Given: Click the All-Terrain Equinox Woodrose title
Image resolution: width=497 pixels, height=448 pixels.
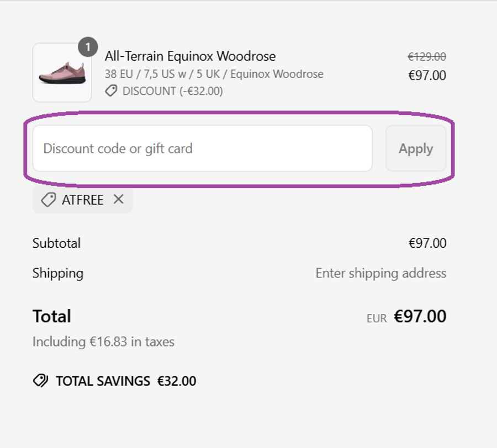Looking at the screenshot, I should (x=190, y=56).
